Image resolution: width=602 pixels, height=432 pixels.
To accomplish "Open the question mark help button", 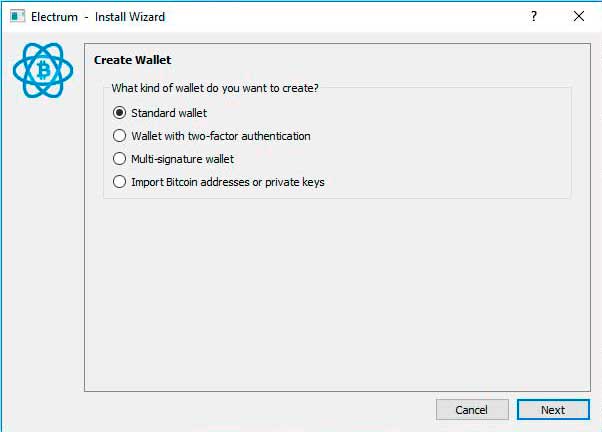I will 533,16.
